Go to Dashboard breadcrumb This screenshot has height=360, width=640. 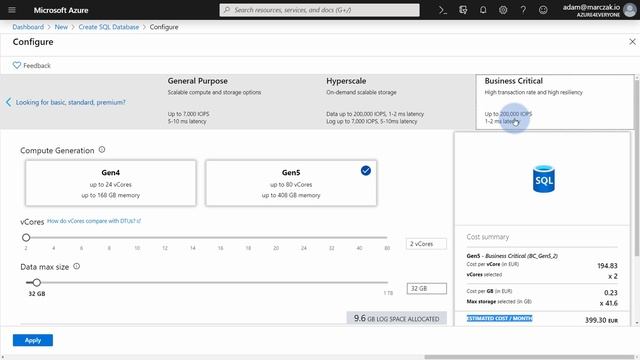[x=28, y=27]
